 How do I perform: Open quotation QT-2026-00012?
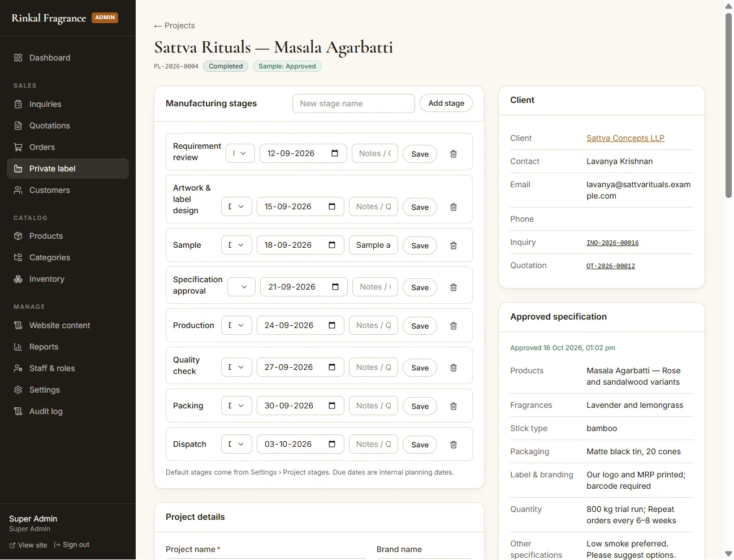[611, 266]
